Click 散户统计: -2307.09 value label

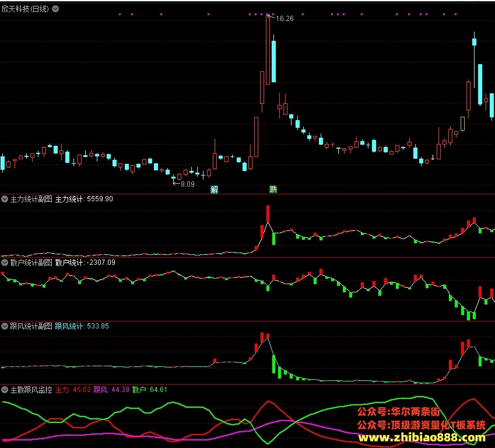coord(85,262)
